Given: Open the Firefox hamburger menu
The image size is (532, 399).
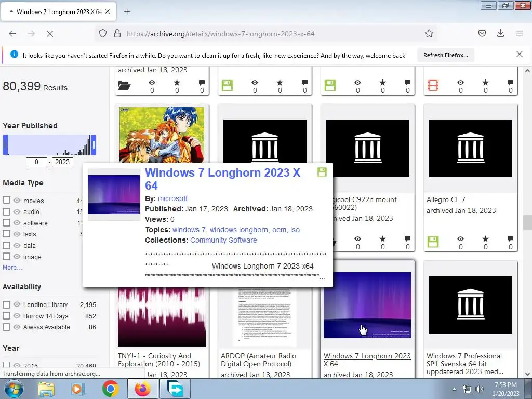Looking at the screenshot, I should 519,33.
